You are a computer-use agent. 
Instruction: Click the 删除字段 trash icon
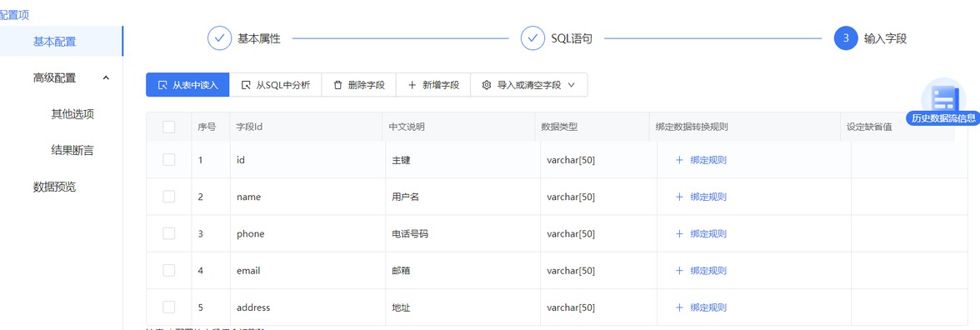(x=337, y=85)
